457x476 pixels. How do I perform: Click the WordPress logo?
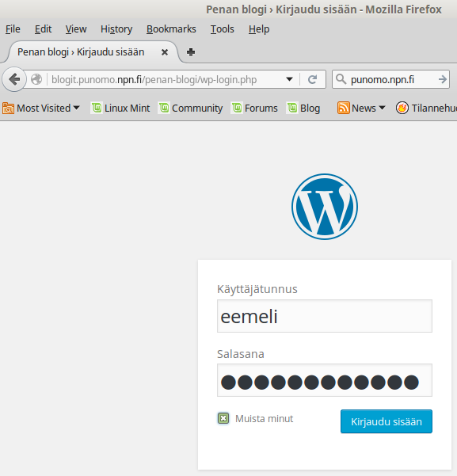click(325, 207)
